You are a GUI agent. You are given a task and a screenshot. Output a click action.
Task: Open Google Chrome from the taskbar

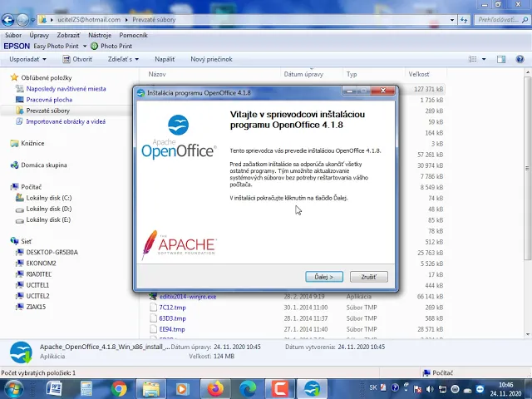click(119, 389)
